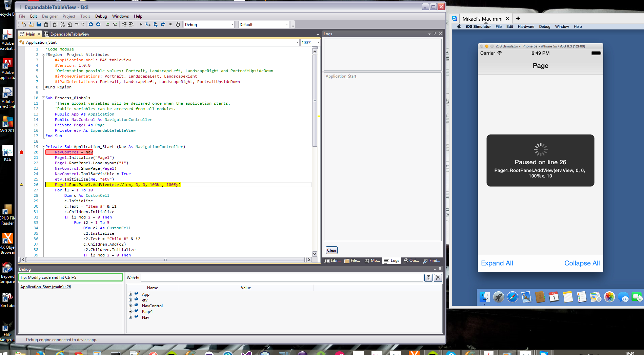Click the Value column header in watch list
Screen dimensions: 644x355
click(x=246, y=288)
